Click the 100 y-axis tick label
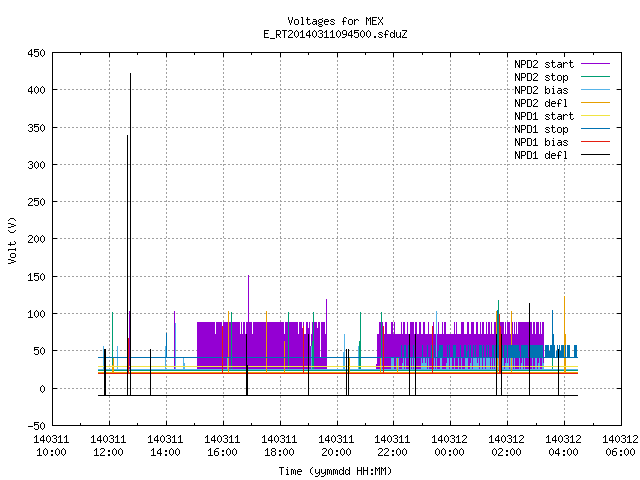 pyautogui.click(x=36, y=314)
